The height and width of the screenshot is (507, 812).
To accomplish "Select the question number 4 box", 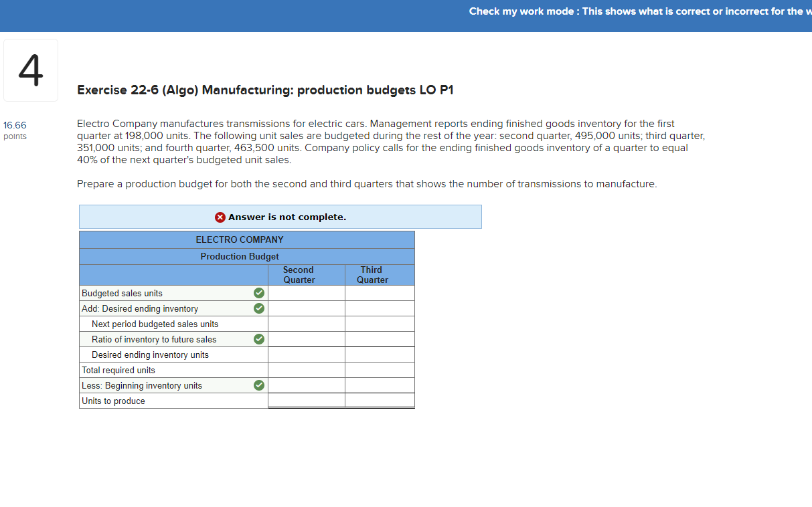I will tap(31, 70).
